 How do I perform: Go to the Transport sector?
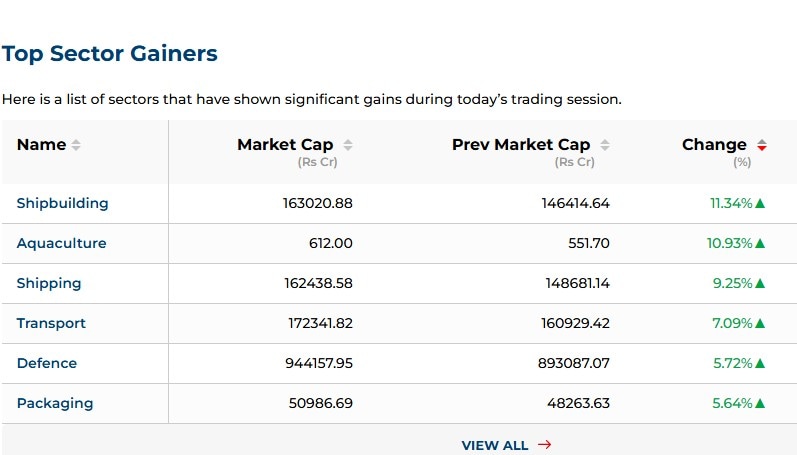coord(51,323)
